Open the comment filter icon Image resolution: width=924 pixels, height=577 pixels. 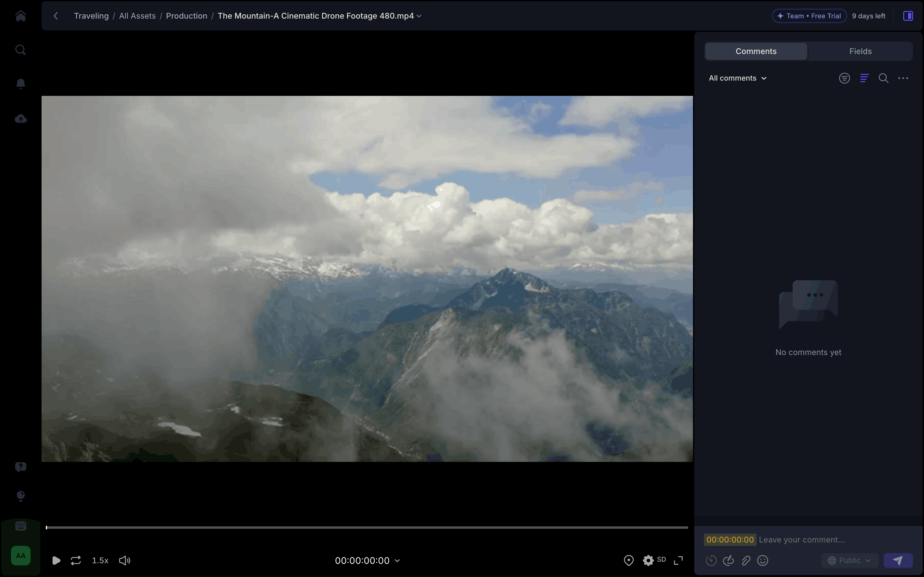point(844,78)
